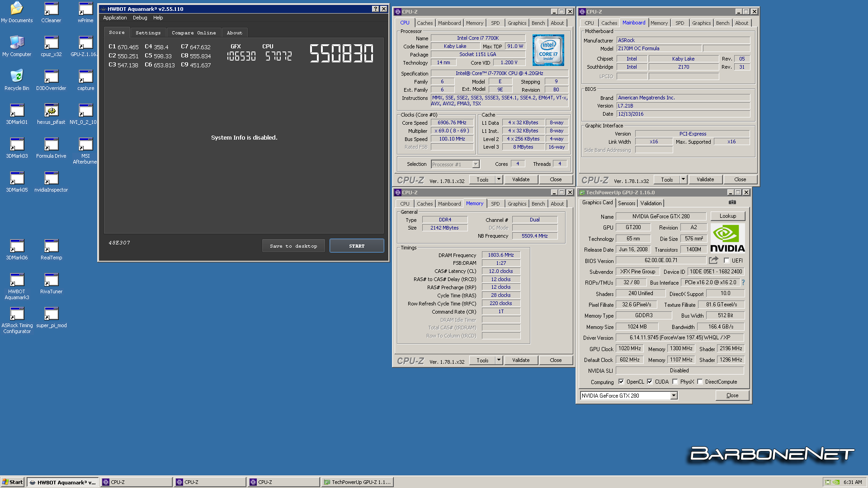
Task: Open My Computer icon
Action: 17,46
